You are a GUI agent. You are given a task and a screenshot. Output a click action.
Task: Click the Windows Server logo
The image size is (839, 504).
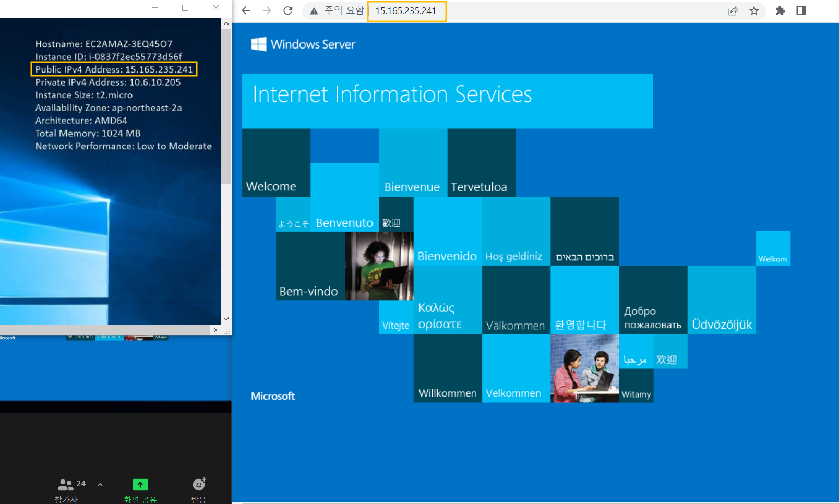point(303,44)
